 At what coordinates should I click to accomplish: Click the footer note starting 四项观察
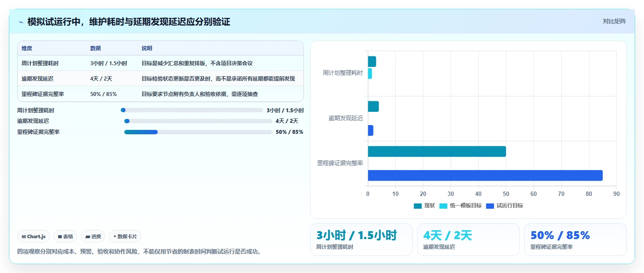click(140, 252)
